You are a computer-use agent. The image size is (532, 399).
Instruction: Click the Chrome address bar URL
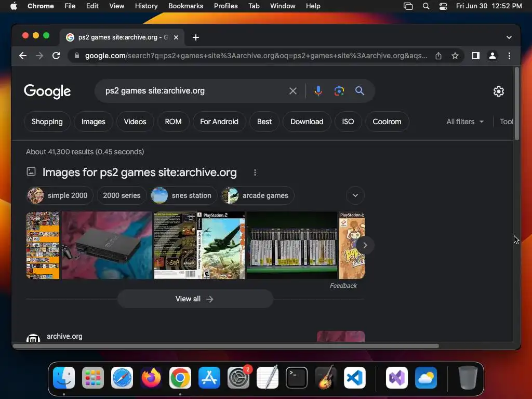pyautogui.click(x=256, y=56)
